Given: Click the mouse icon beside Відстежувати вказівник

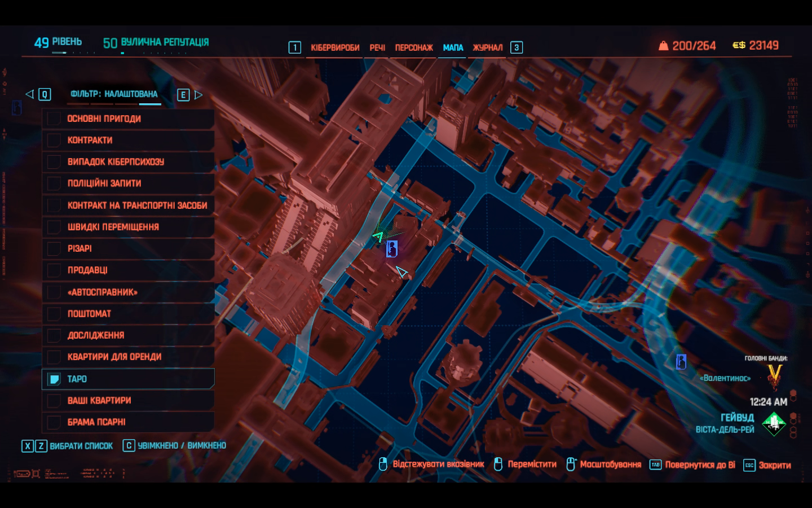Looking at the screenshot, I should (x=383, y=465).
